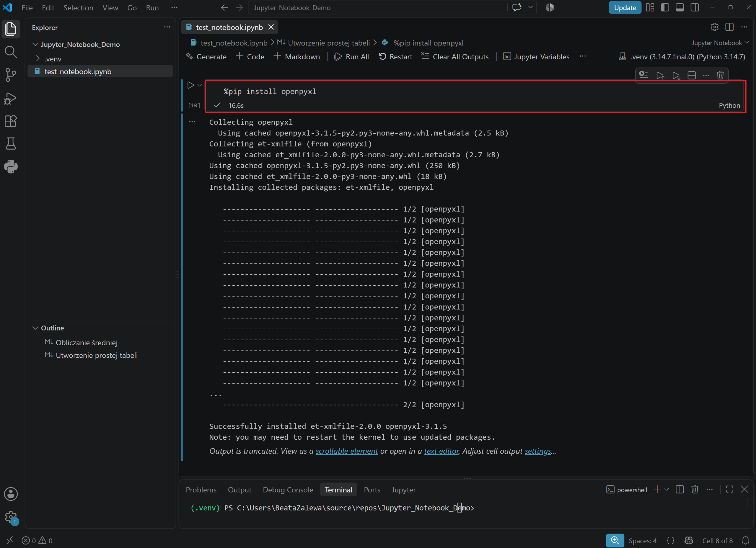Split the editor to the right

click(x=729, y=27)
